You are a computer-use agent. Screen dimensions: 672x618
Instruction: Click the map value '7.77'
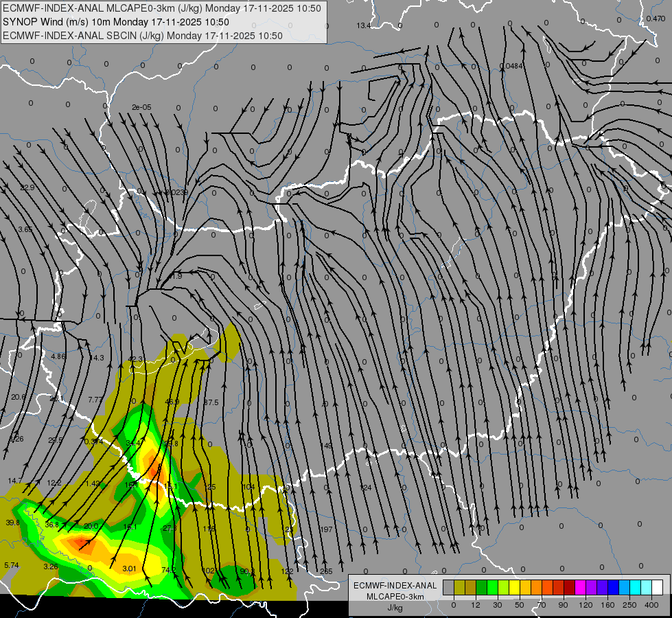[95, 400]
